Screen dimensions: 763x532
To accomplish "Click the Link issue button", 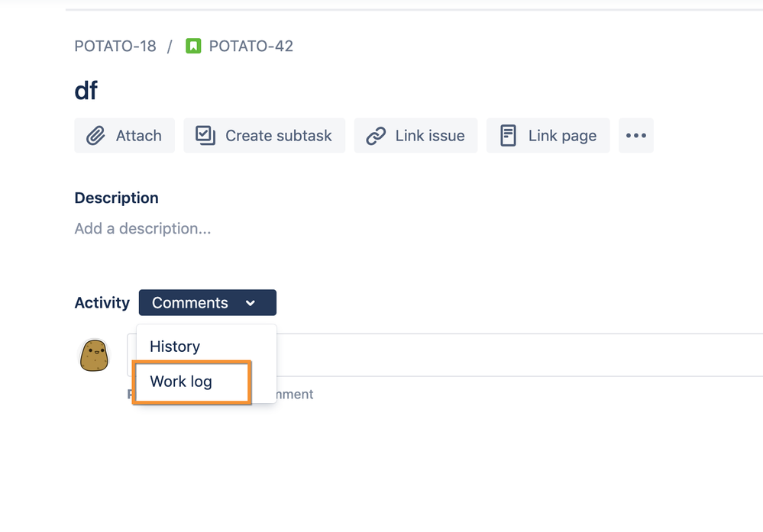I will point(415,135).
